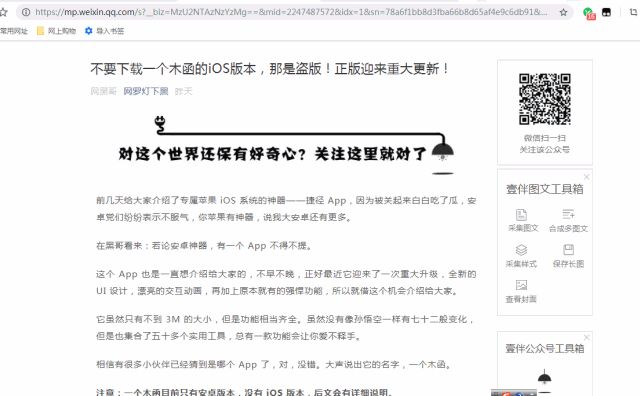Screen dimensions: 640x396
Task: Click the article title about 一个木函
Action: [x=269, y=69]
